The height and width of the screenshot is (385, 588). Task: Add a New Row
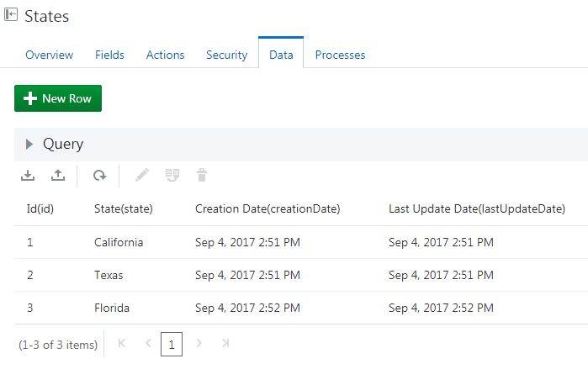coord(58,98)
